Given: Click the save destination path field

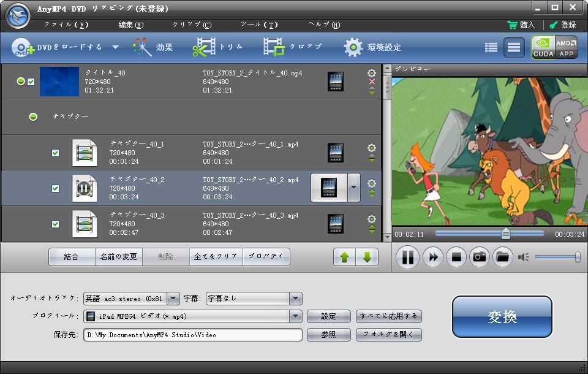Looking at the screenshot, I should (193, 335).
